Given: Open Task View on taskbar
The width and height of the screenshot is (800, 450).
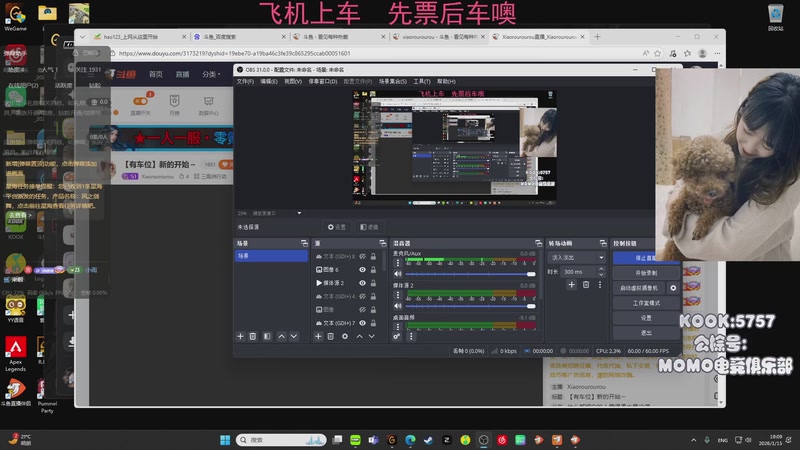Looking at the screenshot, I should (337, 440).
